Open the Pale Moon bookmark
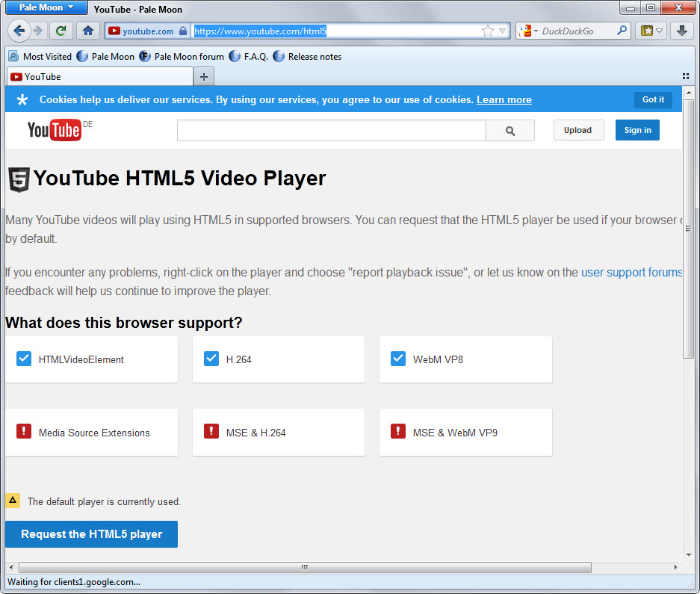The height and width of the screenshot is (594, 700). click(105, 57)
